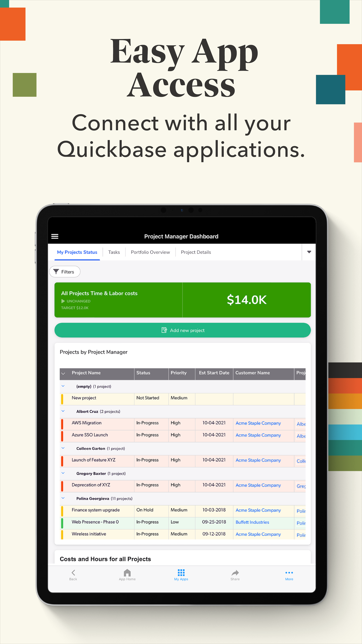Click 'On Hold' status cell
Screen dimensions: 362x644
pos(145,510)
